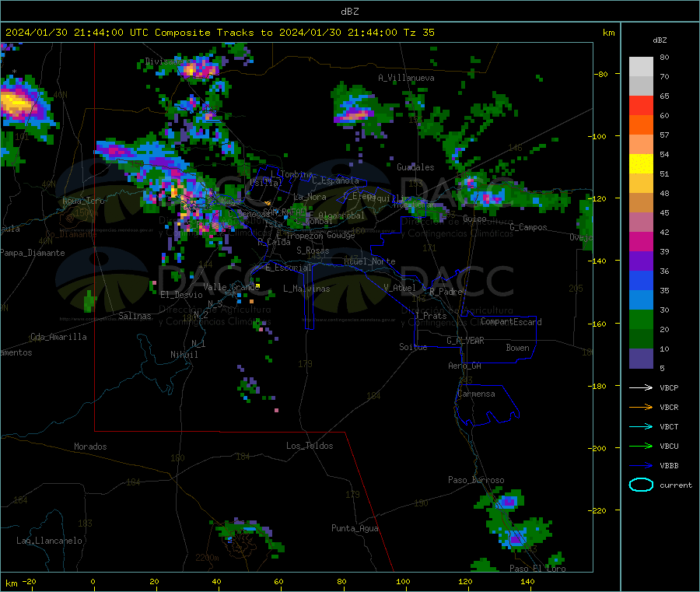
Task: Click the Guadales map label
Action: [x=415, y=167]
